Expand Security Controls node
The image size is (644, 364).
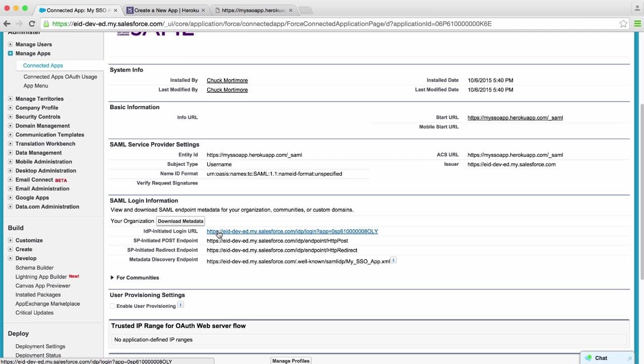10,117
